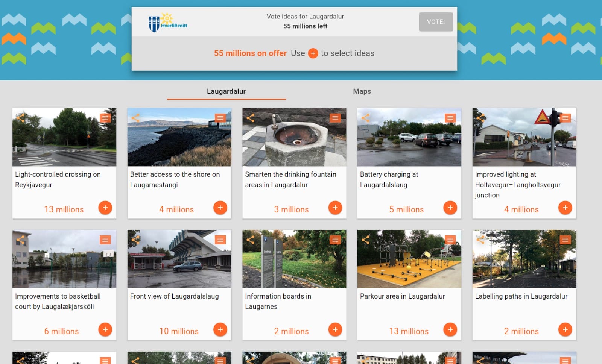602x364 pixels.
Task: Click the Hverfið mitt logo
Action: [167, 23]
